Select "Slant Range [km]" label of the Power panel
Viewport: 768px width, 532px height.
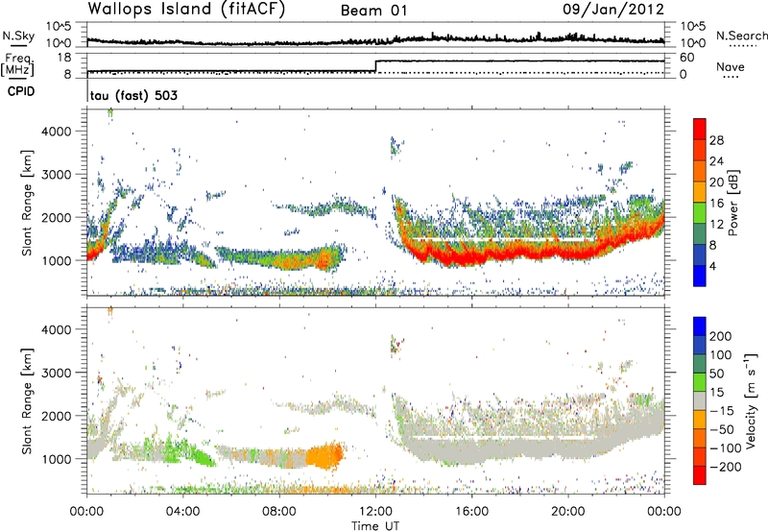(x=27, y=203)
